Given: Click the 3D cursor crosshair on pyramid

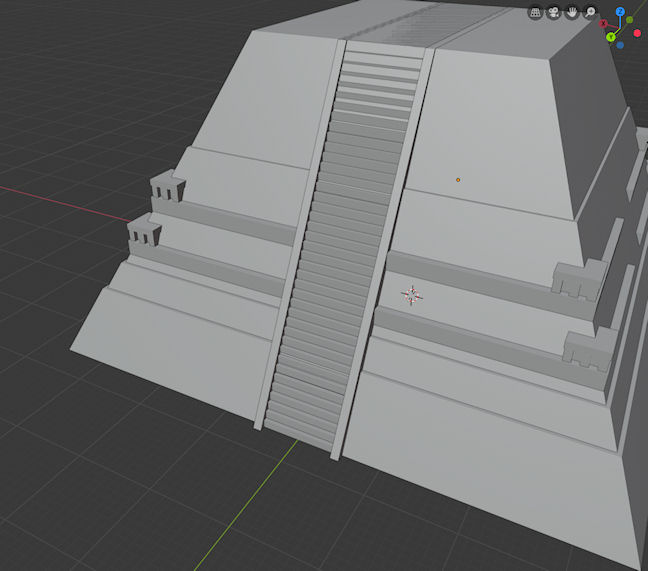Looking at the screenshot, I should (x=411, y=294).
